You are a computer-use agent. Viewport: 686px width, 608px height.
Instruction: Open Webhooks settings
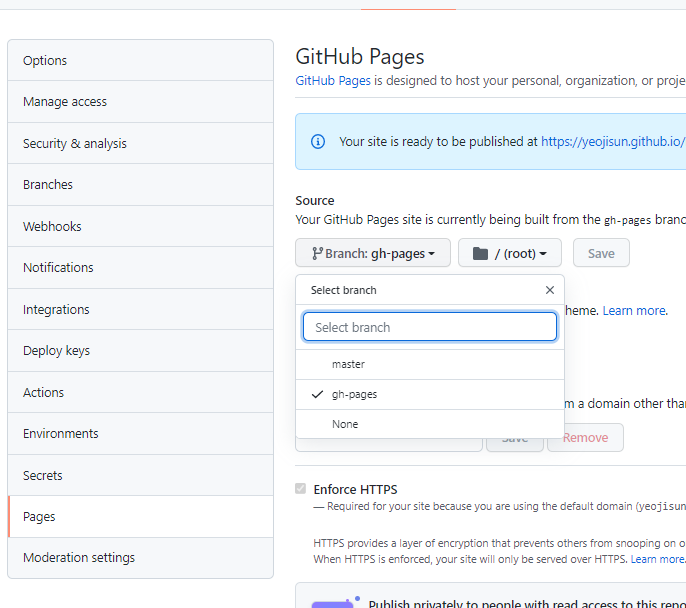click(140, 226)
